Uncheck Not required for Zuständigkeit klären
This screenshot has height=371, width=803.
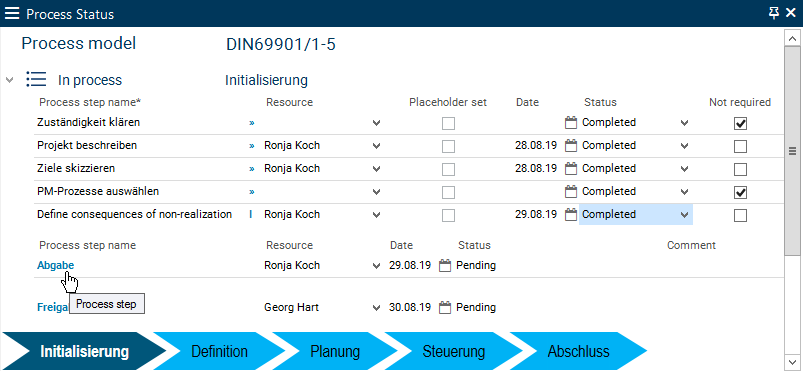tap(741, 123)
